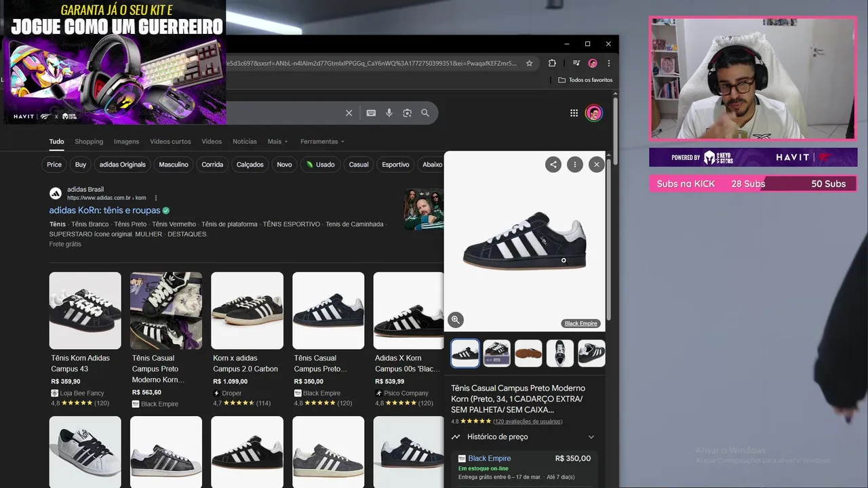Viewport: 868px width, 488px height.
Task: Select the first product gallery thumbnail
Action: point(465,353)
